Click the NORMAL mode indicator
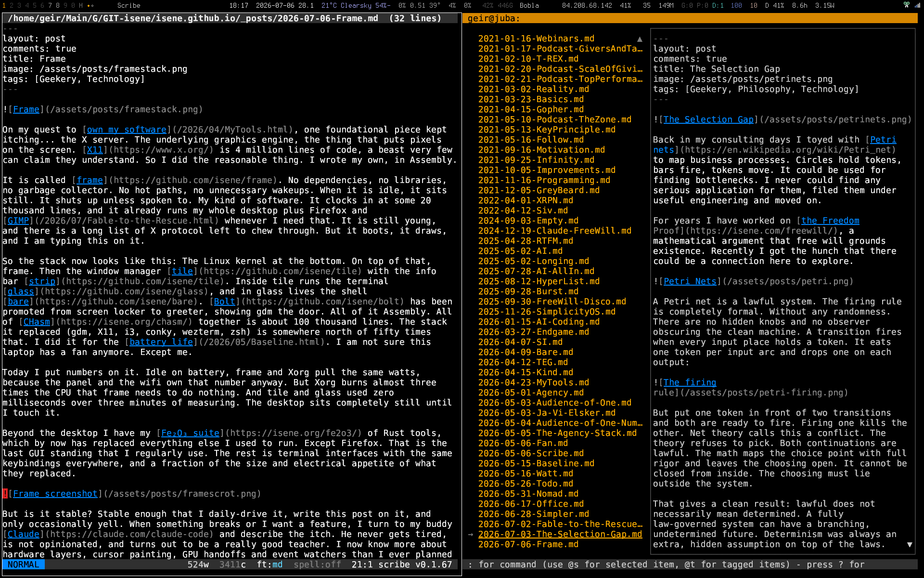The image size is (924, 578). pyautogui.click(x=24, y=565)
